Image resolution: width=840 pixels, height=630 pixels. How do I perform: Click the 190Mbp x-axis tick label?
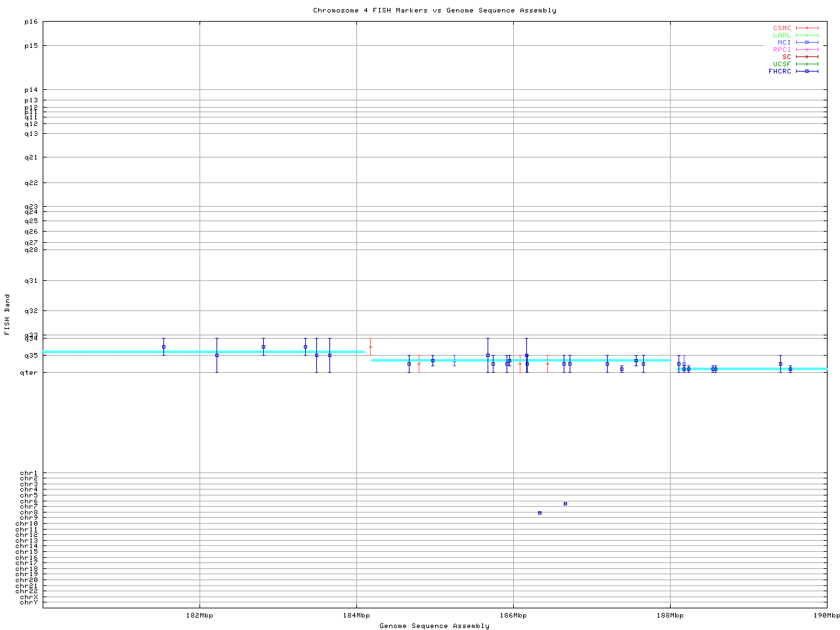(x=826, y=616)
